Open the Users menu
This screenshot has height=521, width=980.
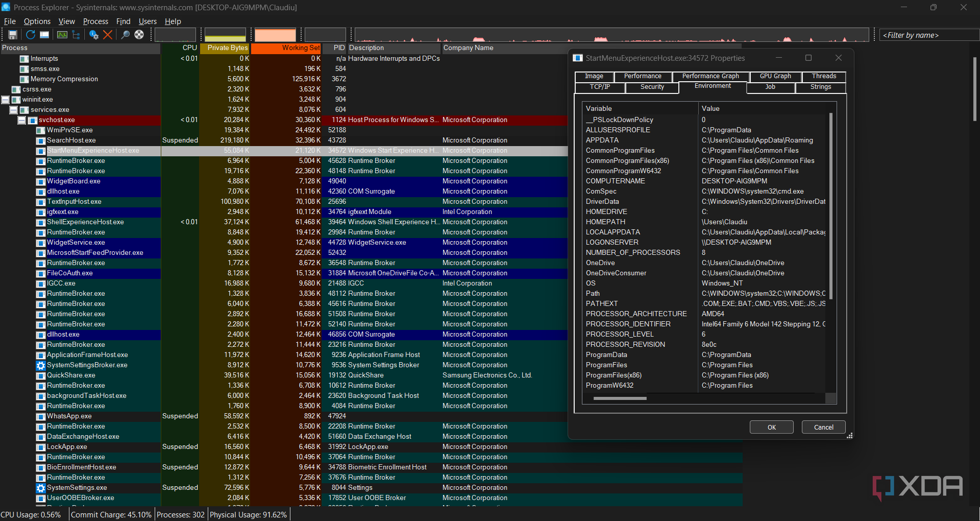[x=148, y=21]
